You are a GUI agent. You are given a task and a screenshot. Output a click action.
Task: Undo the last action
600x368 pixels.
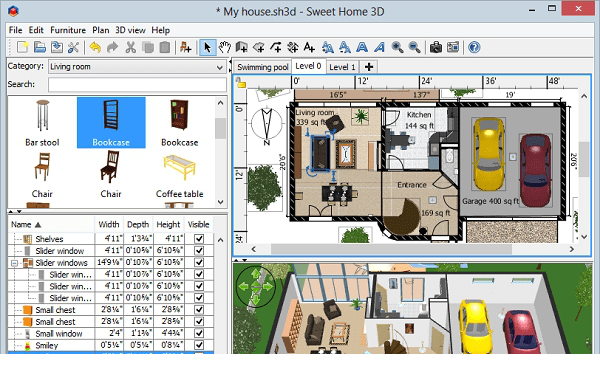coord(95,47)
